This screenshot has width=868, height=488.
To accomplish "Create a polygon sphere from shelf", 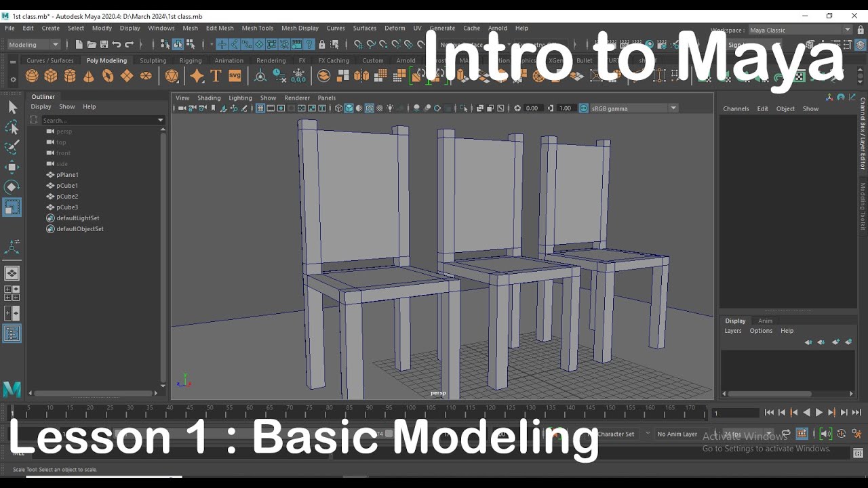I will (x=32, y=76).
